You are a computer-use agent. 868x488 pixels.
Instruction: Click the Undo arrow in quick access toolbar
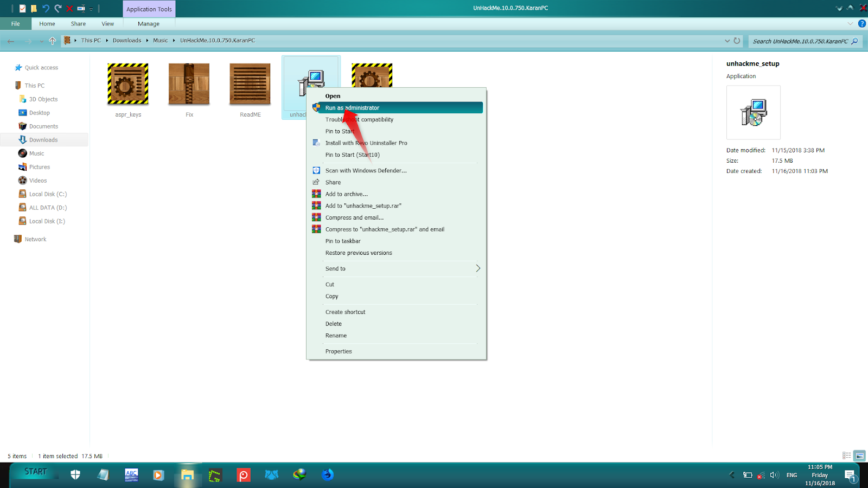click(x=46, y=8)
